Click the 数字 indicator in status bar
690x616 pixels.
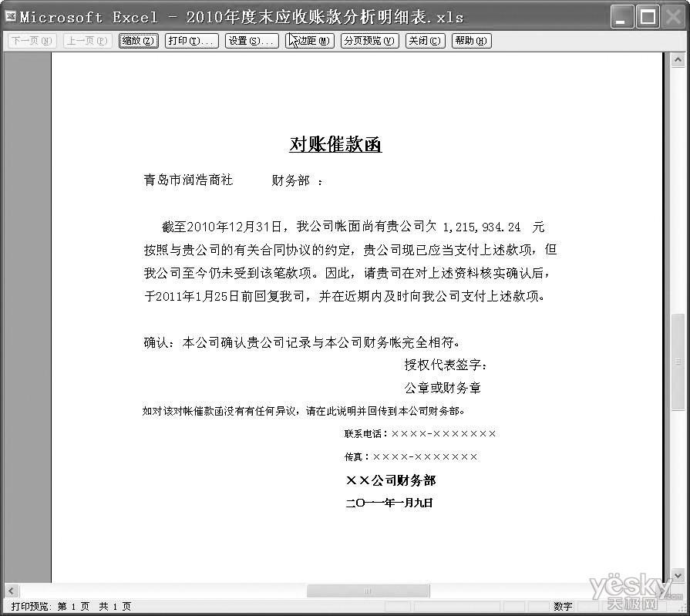[x=563, y=607]
